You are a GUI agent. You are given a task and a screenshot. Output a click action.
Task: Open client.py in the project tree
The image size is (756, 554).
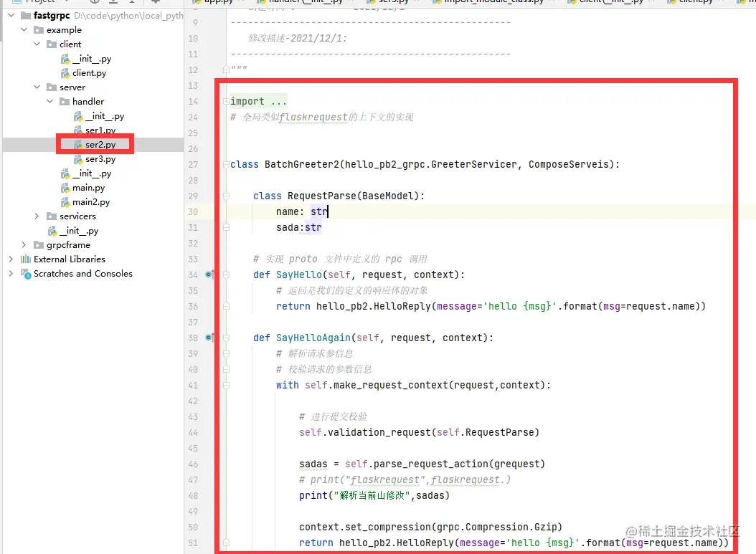click(x=89, y=72)
